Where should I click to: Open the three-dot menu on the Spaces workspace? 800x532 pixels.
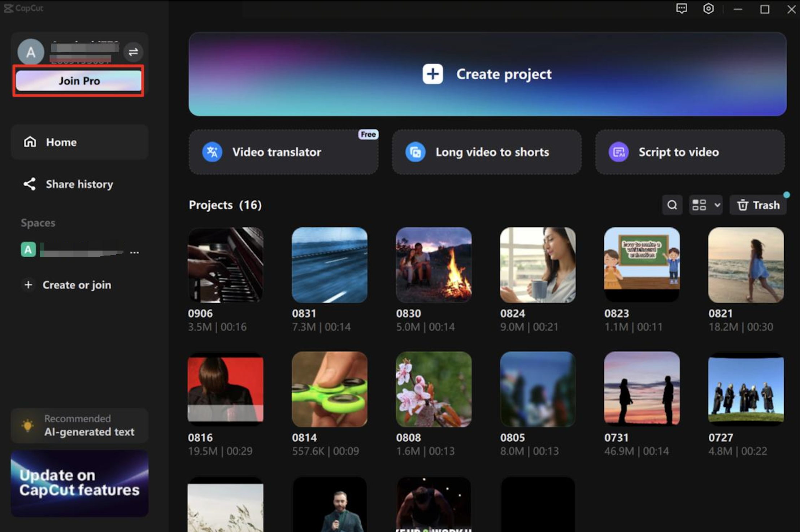(x=134, y=252)
